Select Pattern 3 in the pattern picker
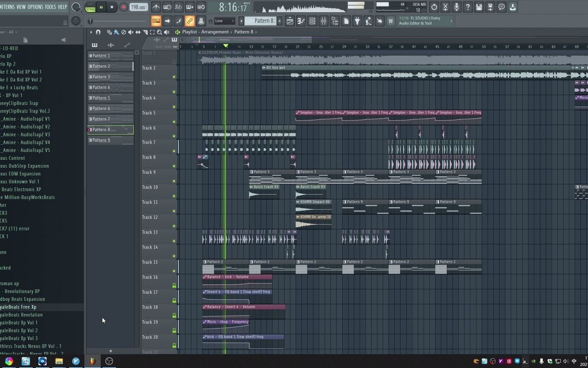 [111, 77]
